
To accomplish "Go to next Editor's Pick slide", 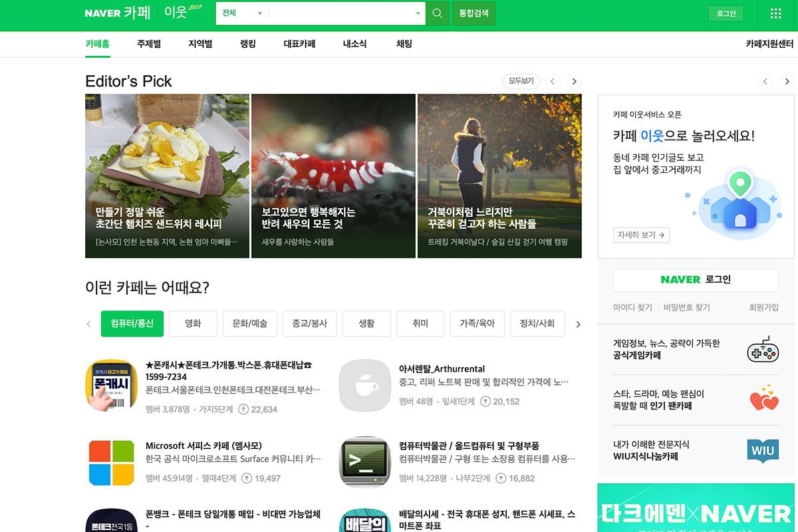I will pyautogui.click(x=574, y=81).
